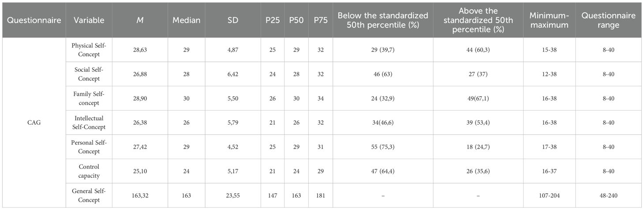Click the Below the standardized 50th percentile header
The height and width of the screenshot is (210, 644).
[x=383, y=20]
